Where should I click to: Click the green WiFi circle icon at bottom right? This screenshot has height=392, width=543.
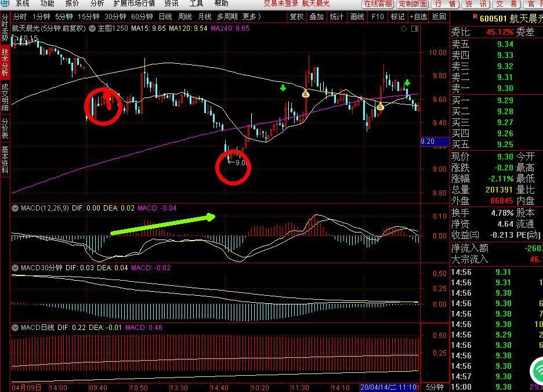click(x=537, y=371)
